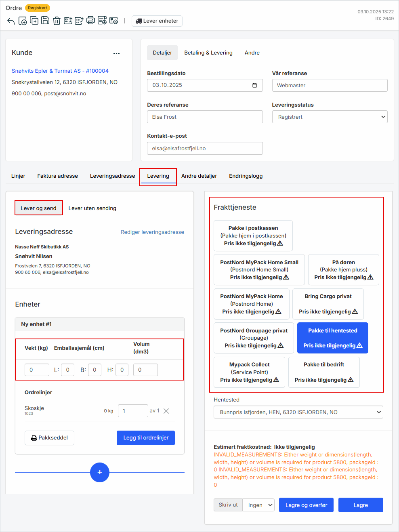Expand the Hentested pickup point dropdown
The width and height of the screenshot is (399, 532).
298,412
